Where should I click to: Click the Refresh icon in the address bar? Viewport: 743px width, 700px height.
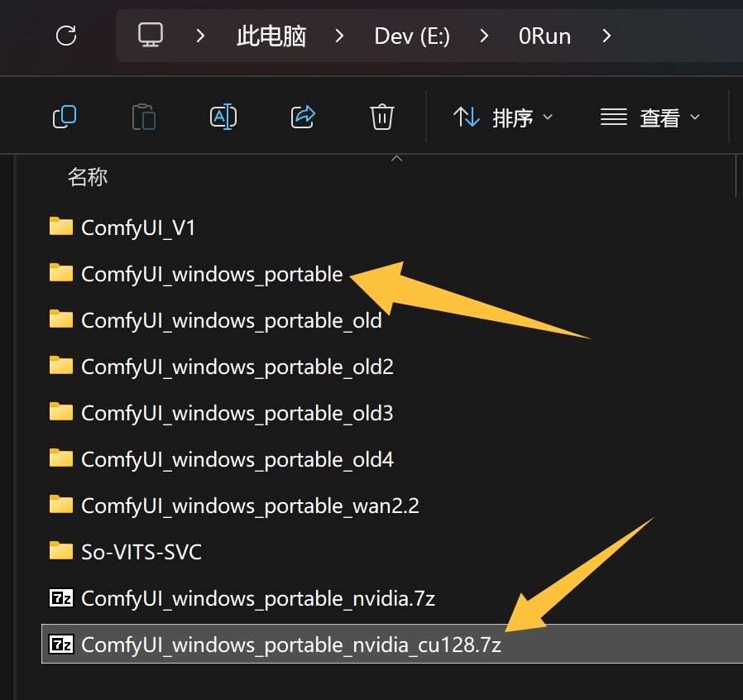pos(65,36)
